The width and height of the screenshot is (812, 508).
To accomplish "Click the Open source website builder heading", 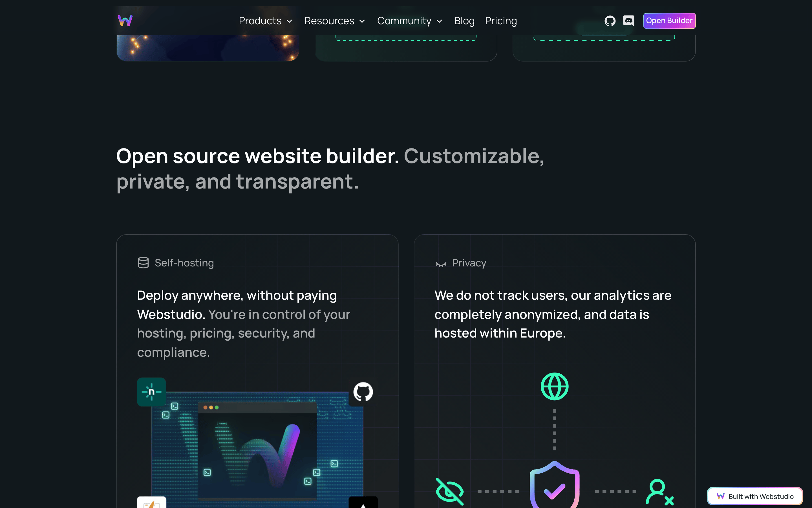I will pos(330,169).
